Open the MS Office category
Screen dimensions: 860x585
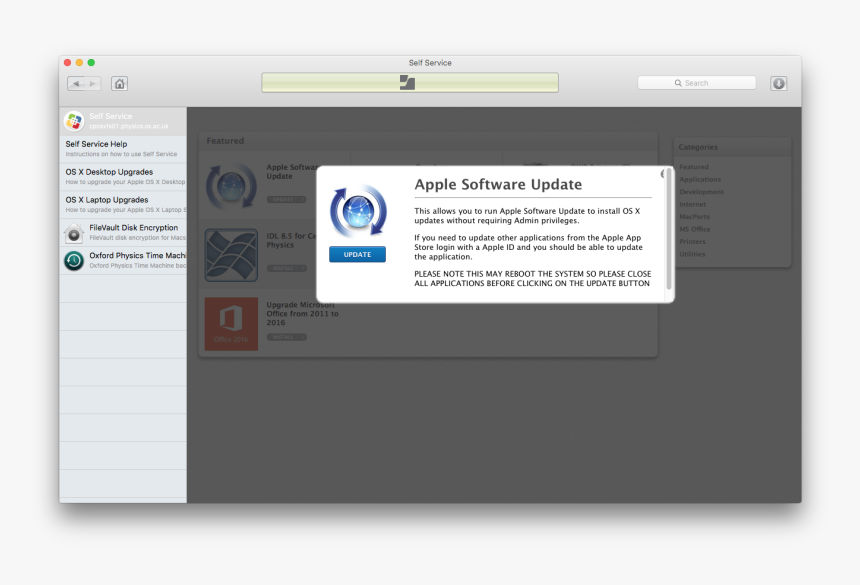[x=694, y=229]
